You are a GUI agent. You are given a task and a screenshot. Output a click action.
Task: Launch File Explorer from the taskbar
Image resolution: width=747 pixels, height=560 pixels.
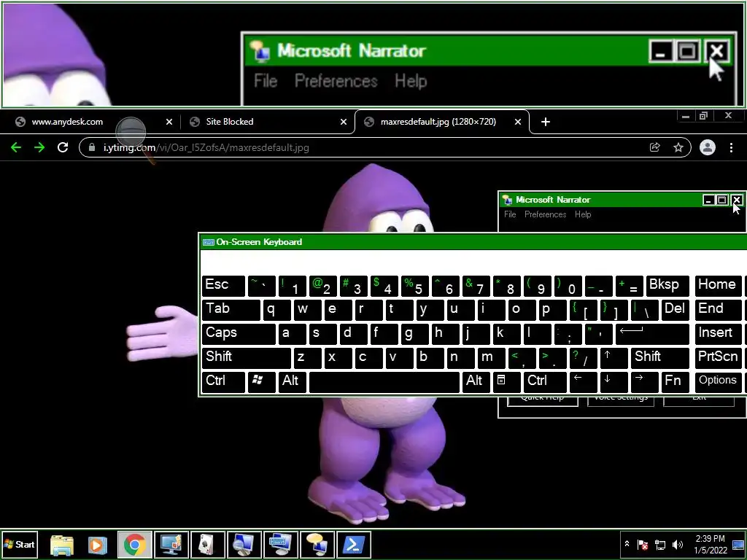62,545
